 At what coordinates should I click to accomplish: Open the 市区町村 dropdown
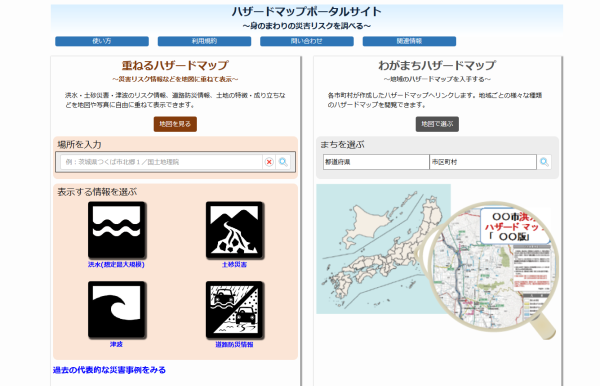click(483, 162)
